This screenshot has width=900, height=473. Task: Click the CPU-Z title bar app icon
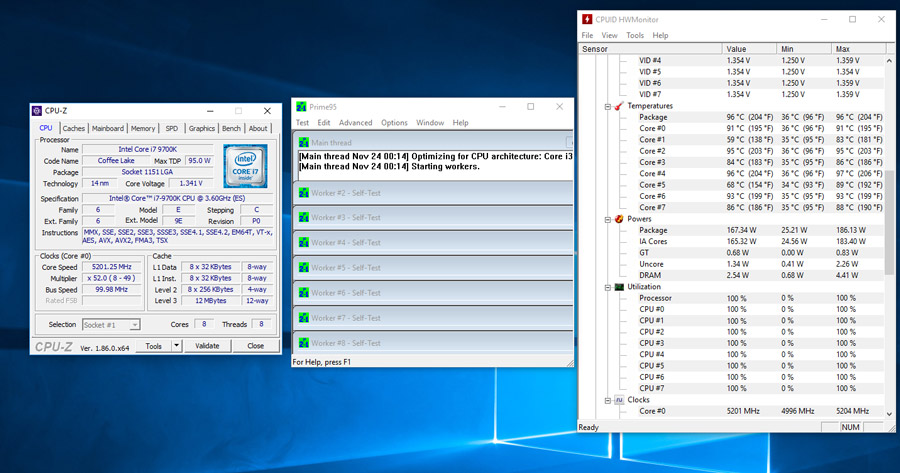coord(37,111)
